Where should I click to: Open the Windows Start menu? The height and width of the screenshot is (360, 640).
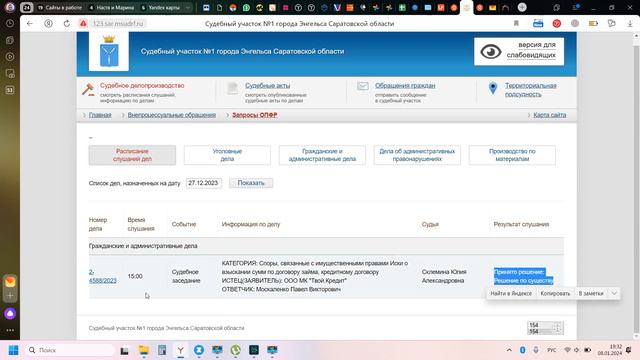[13, 350]
